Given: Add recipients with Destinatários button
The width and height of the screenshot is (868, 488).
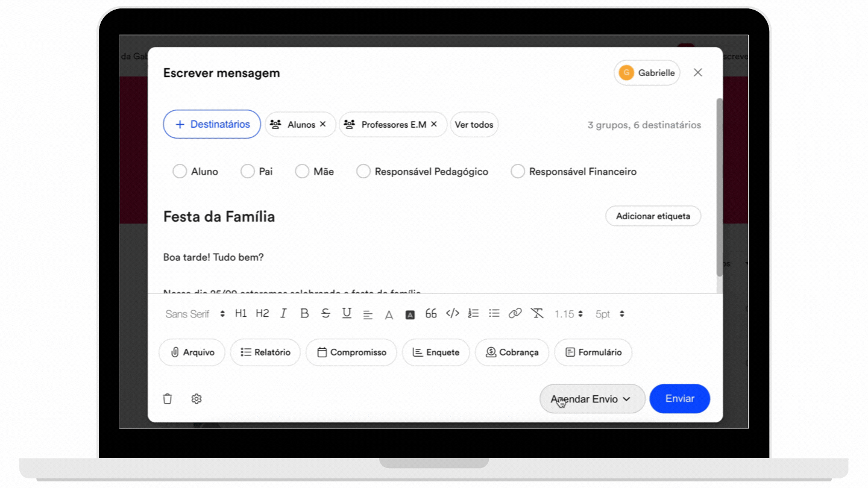Looking at the screenshot, I should pos(212,125).
